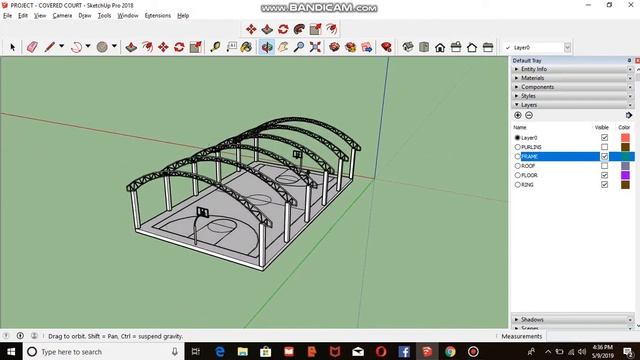
Task: Open the Edit menu
Action: [x=23, y=16]
